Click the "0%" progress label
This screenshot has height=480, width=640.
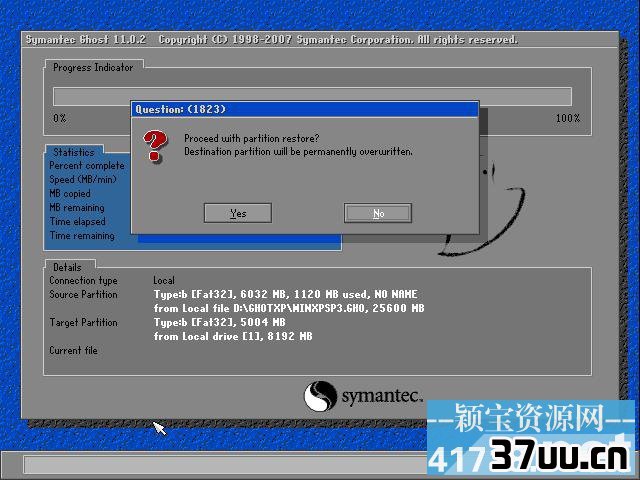click(60, 118)
